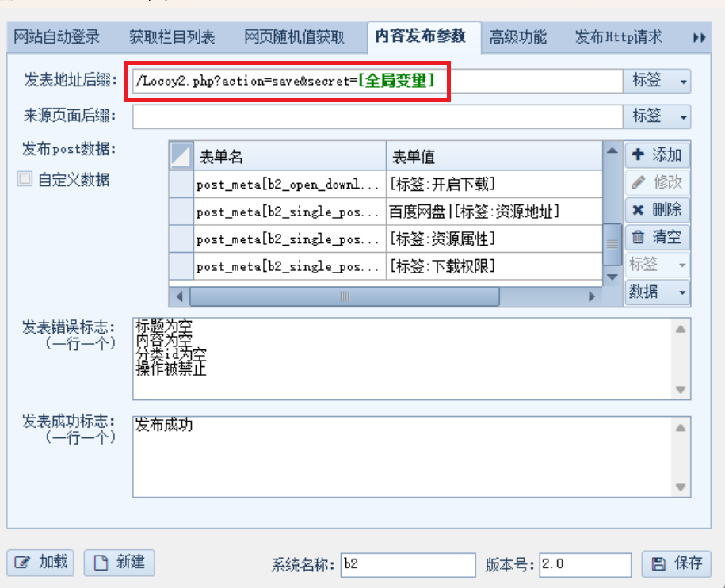725x588 pixels.
Task: Click the post table vertical scrollbar thumb
Action: click(612, 244)
